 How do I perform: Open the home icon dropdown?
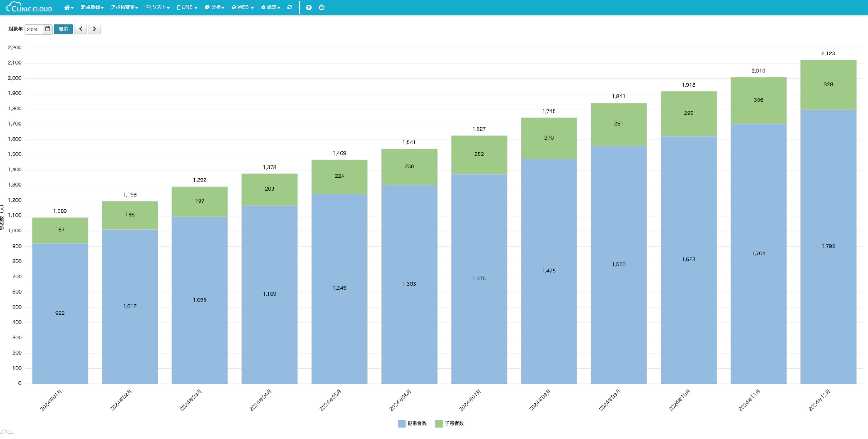(x=68, y=7)
